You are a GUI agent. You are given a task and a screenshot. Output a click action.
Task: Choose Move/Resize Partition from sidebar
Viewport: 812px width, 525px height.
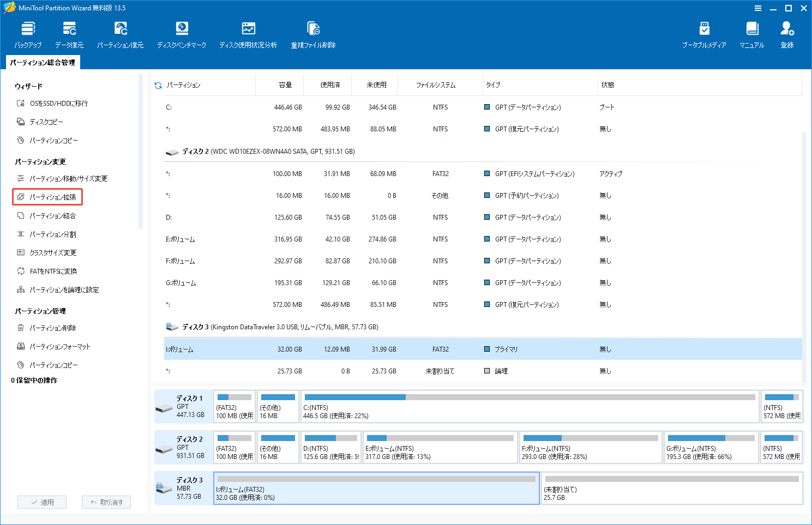67,178
